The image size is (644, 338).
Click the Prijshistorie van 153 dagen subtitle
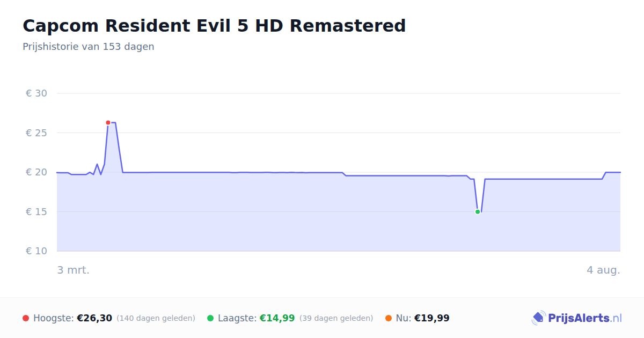(x=89, y=47)
